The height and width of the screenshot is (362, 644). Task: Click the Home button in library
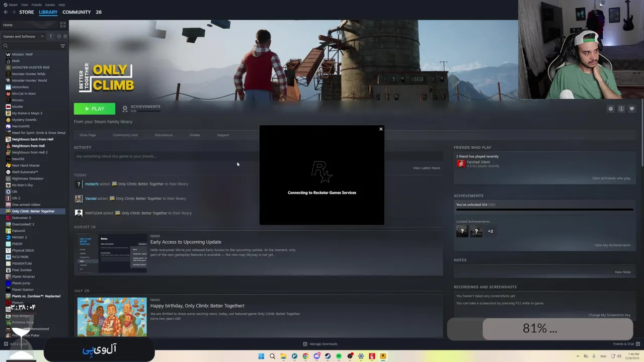[x=30, y=25]
